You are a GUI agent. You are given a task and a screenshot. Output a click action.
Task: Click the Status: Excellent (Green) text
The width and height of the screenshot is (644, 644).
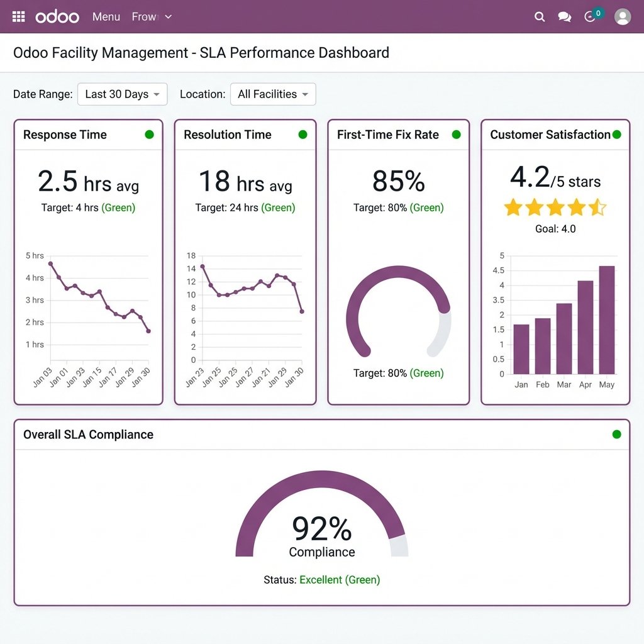pos(321,579)
